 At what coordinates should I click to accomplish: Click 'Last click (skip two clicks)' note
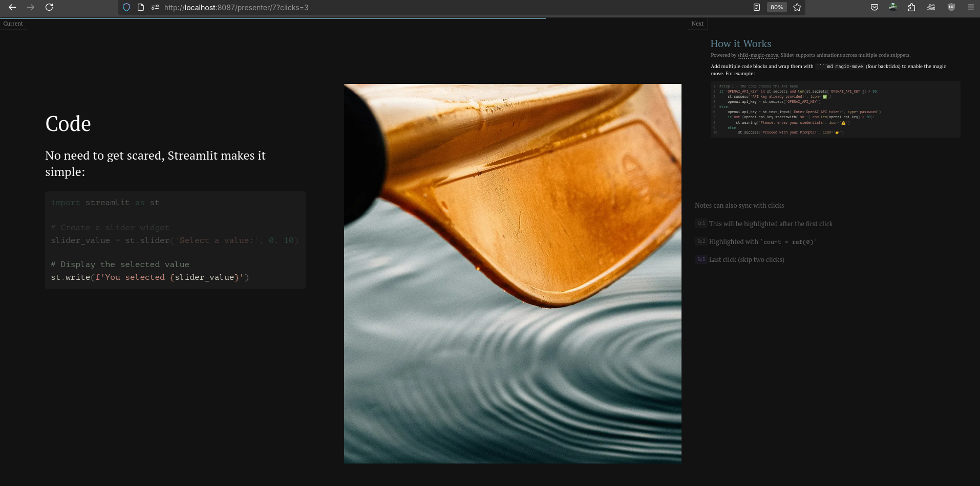[x=747, y=259]
